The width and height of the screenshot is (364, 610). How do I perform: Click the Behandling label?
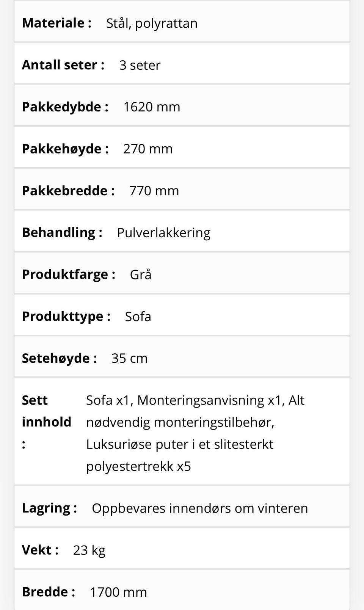(62, 233)
